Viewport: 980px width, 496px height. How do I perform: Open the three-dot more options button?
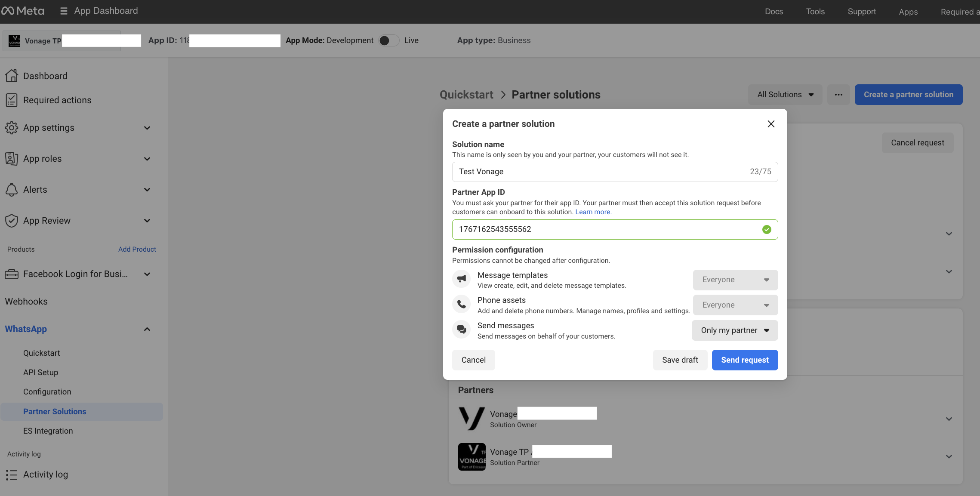tap(838, 95)
